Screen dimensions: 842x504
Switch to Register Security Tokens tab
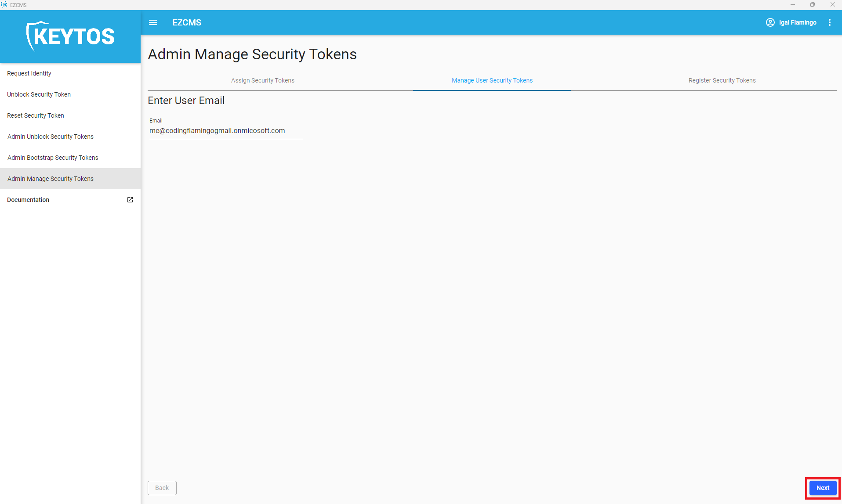tap(722, 80)
